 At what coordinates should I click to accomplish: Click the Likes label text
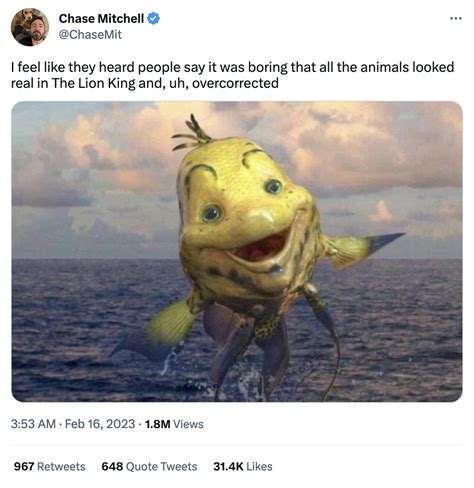coord(259,466)
